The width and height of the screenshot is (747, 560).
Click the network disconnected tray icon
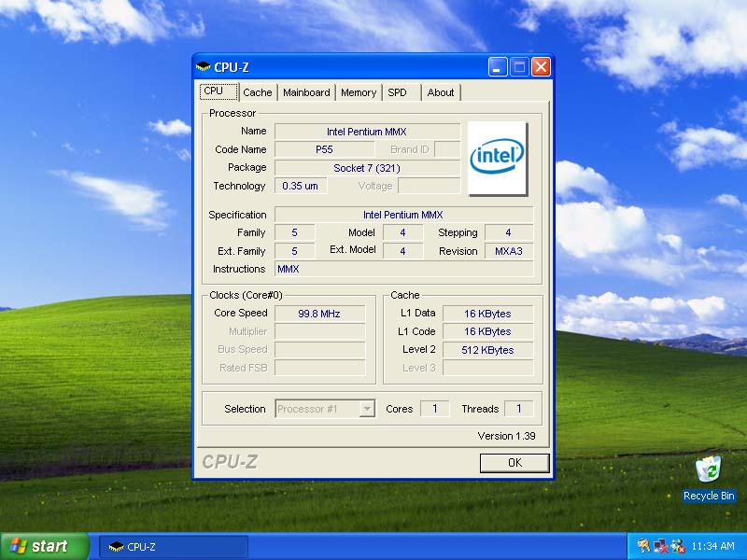660,546
